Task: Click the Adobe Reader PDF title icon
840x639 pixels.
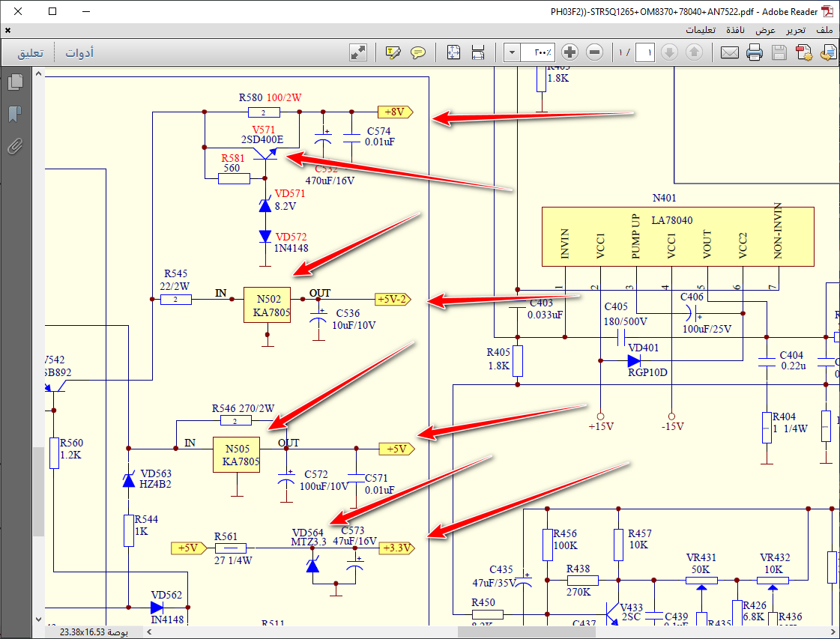Action: tap(828, 11)
